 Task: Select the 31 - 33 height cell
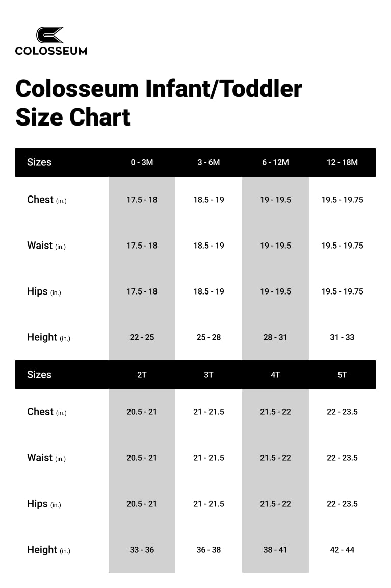[x=342, y=337]
